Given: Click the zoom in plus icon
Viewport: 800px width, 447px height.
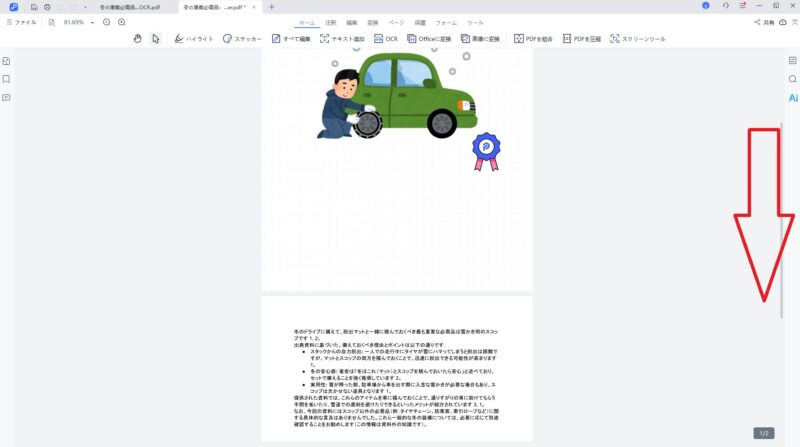Looking at the screenshot, I should point(121,21).
